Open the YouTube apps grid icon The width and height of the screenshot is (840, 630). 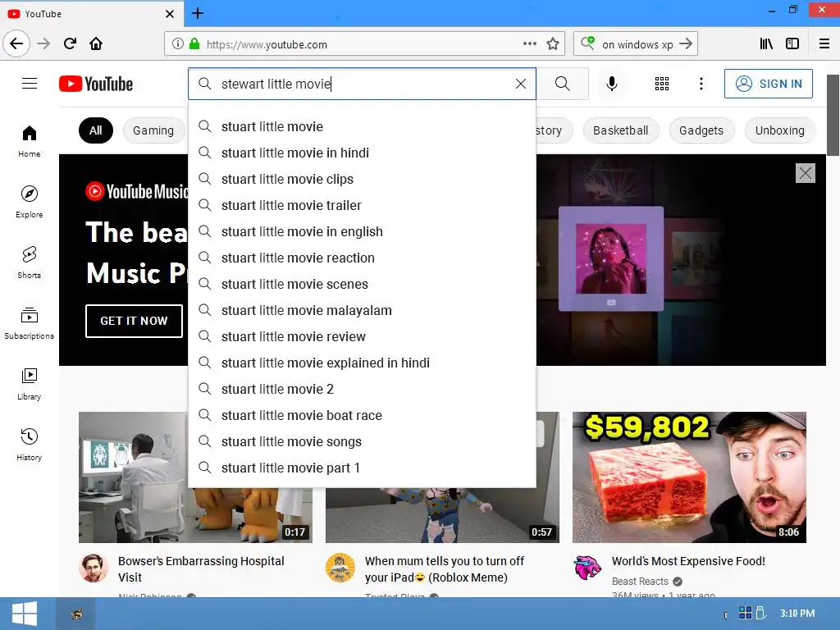tap(662, 84)
